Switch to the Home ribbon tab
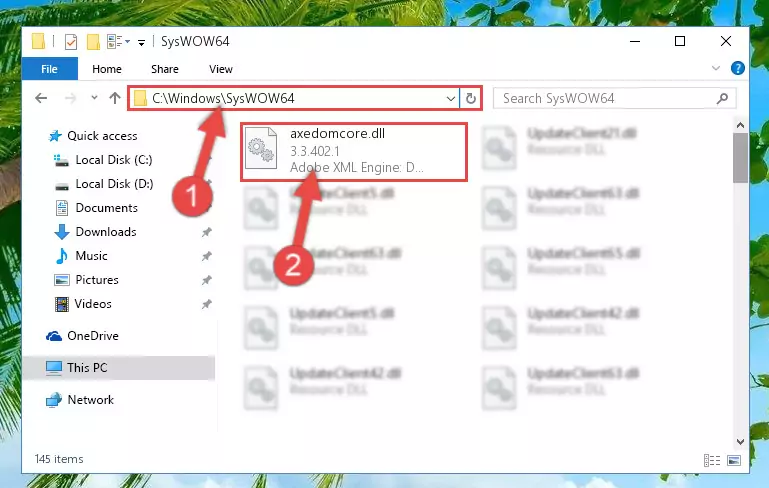The width and height of the screenshot is (769, 488). coord(106,69)
